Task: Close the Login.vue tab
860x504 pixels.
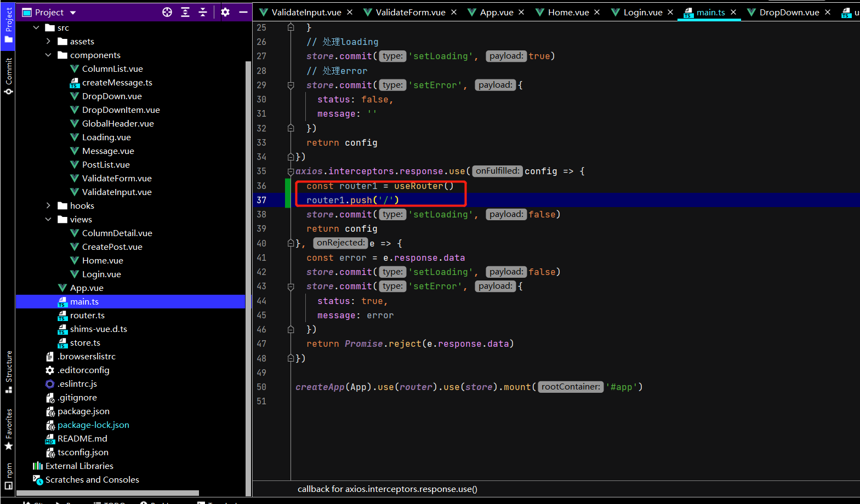Action: pos(670,12)
